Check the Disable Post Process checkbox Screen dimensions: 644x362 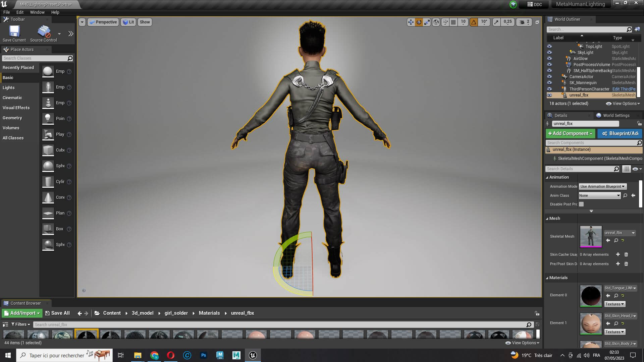581,204
